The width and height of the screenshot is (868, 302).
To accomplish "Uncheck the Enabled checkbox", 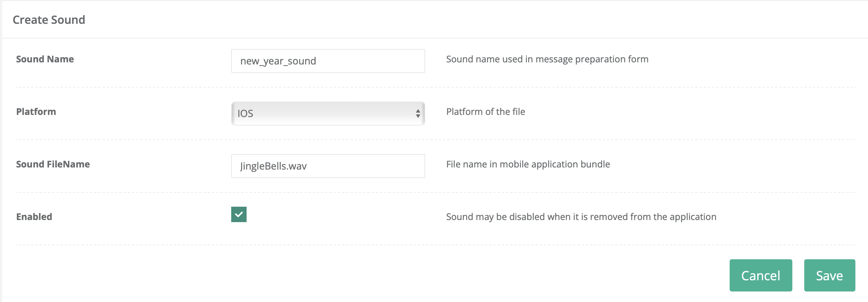I will click(x=239, y=214).
